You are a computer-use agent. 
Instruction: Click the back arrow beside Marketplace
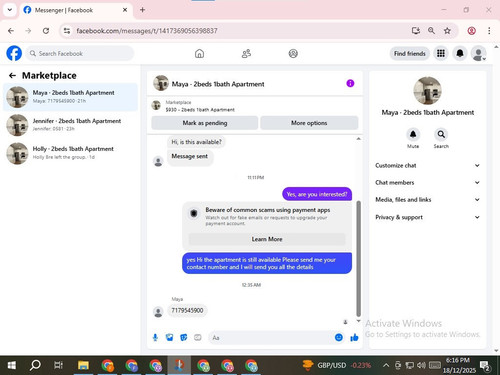coord(12,76)
